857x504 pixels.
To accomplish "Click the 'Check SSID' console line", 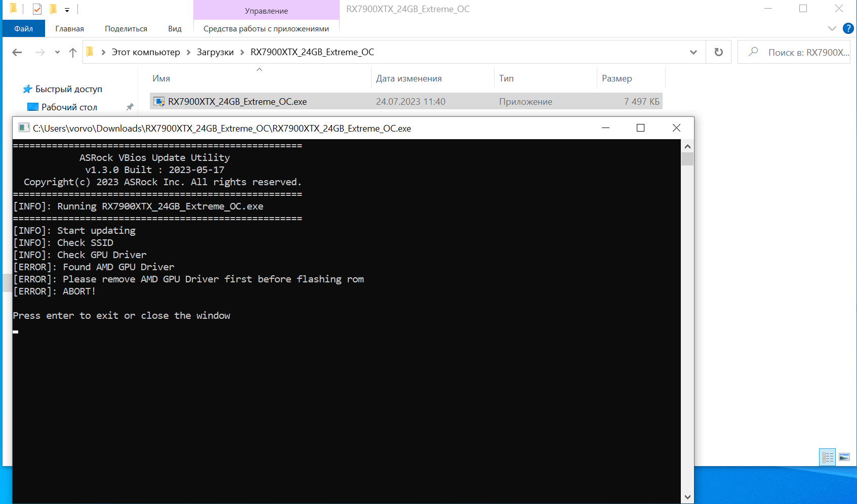I will pyautogui.click(x=63, y=243).
